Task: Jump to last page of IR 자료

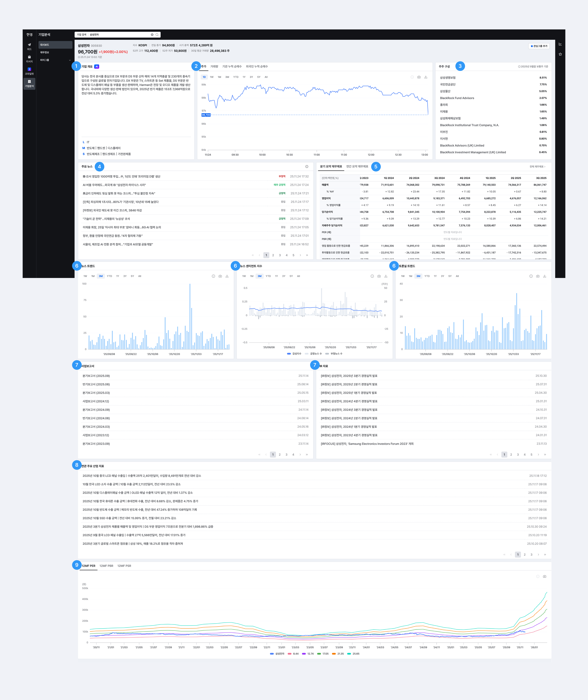Action: click(x=545, y=455)
